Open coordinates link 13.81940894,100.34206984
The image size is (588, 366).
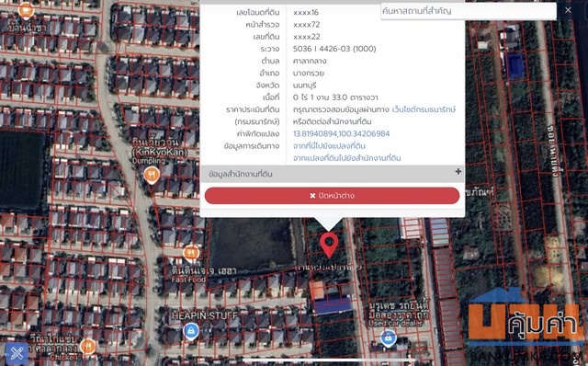click(341, 133)
